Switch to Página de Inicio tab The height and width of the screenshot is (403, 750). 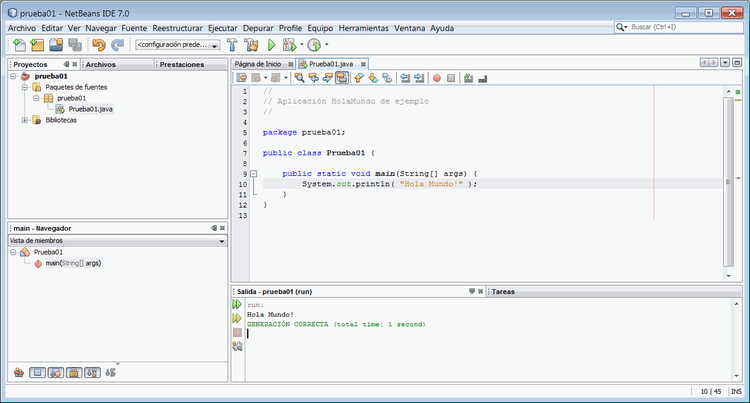coord(258,64)
